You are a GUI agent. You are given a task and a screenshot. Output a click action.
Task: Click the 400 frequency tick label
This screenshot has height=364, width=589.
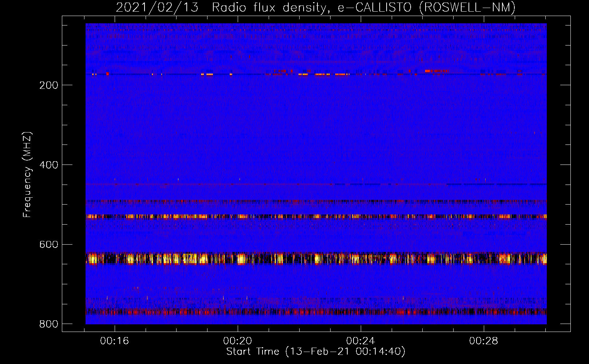[x=49, y=165]
